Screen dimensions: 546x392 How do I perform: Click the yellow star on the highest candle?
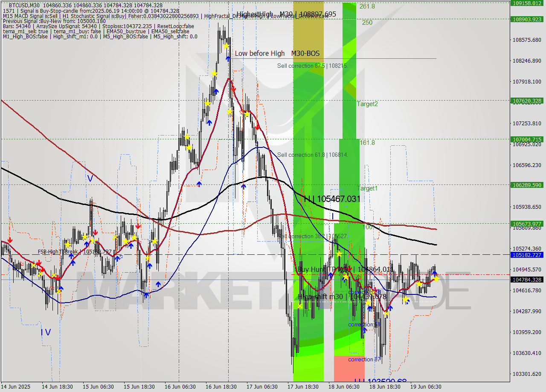(x=226, y=46)
